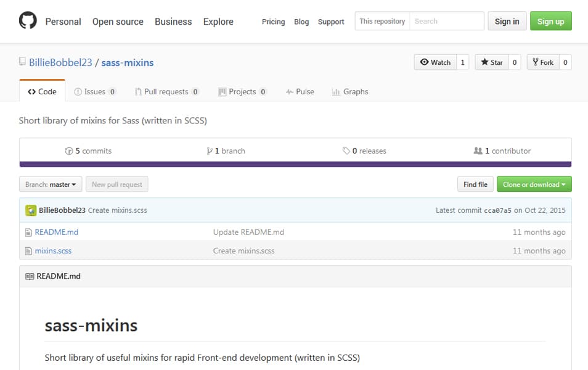This screenshot has width=588, height=370.
Task: Open Explore navigation item
Action: (x=218, y=22)
